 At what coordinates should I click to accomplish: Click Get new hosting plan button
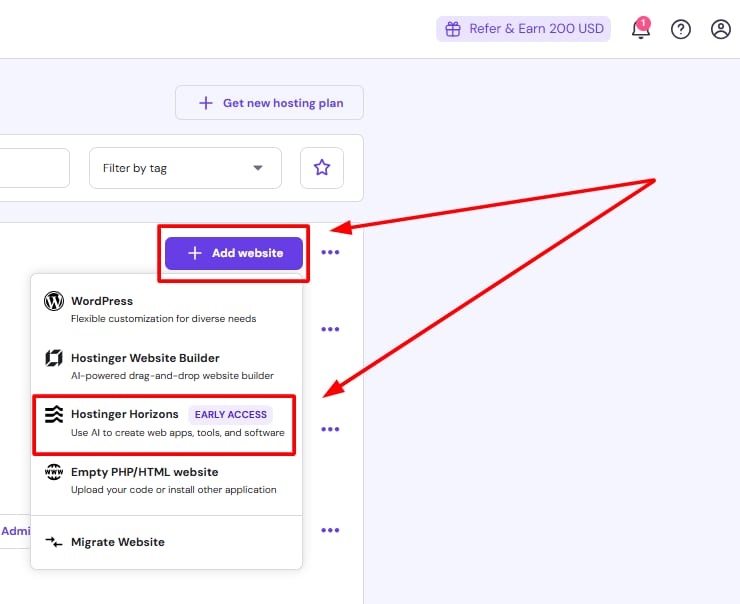tap(269, 103)
